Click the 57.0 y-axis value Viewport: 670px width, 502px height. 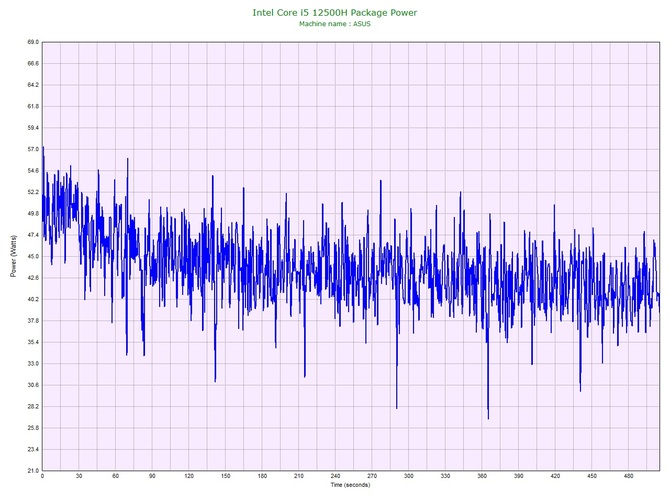click(x=33, y=149)
